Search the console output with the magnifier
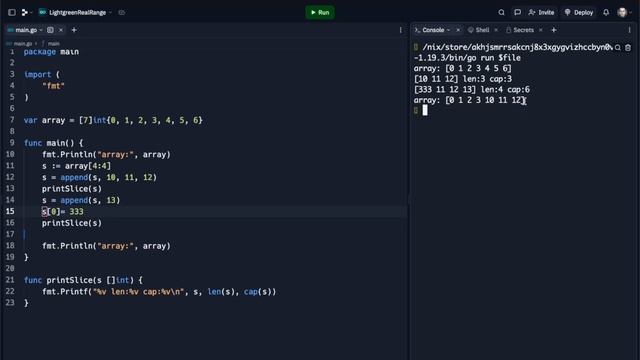The height and width of the screenshot is (360, 640). click(618, 48)
